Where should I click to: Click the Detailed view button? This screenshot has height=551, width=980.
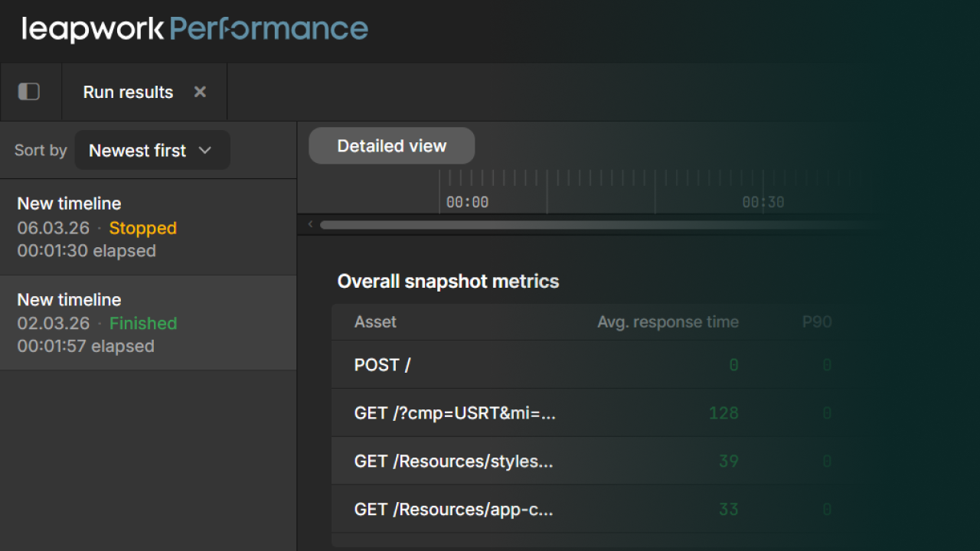(x=391, y=146)
